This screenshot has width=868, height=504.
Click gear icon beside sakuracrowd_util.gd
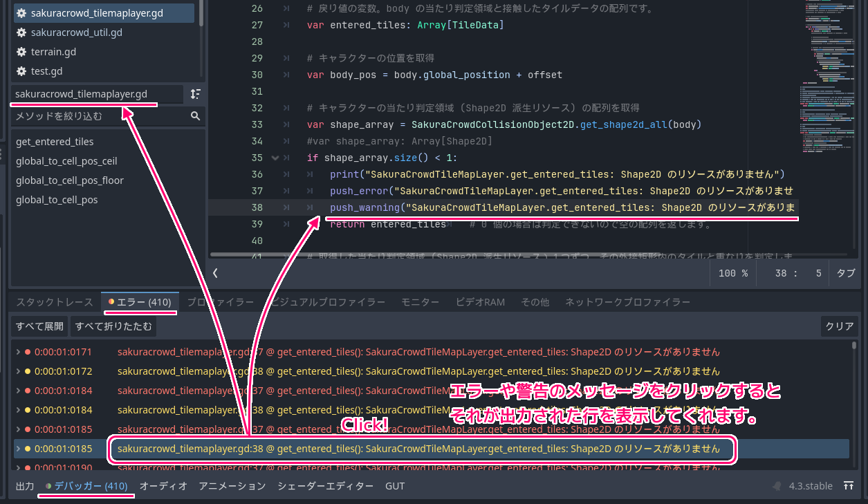click(x=21, y=32)
